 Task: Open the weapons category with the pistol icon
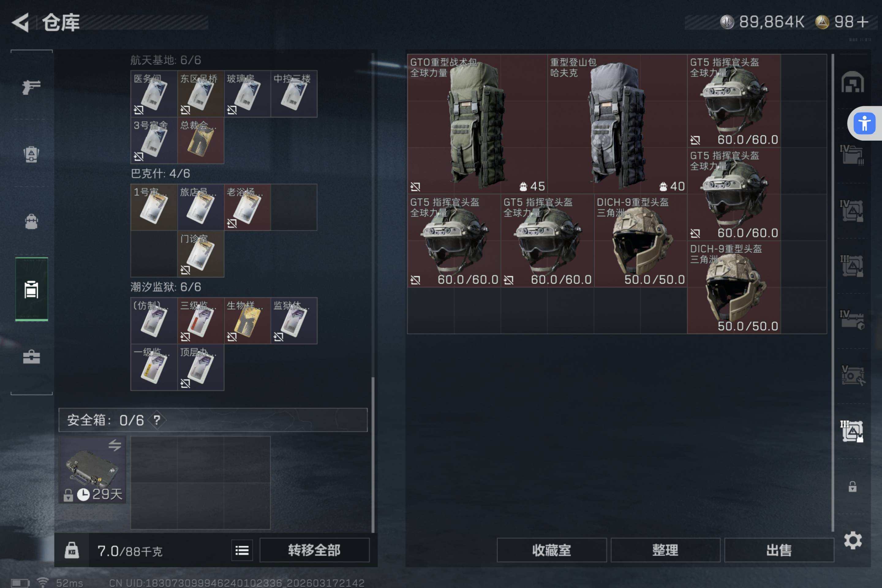click(x=32, y=87)
